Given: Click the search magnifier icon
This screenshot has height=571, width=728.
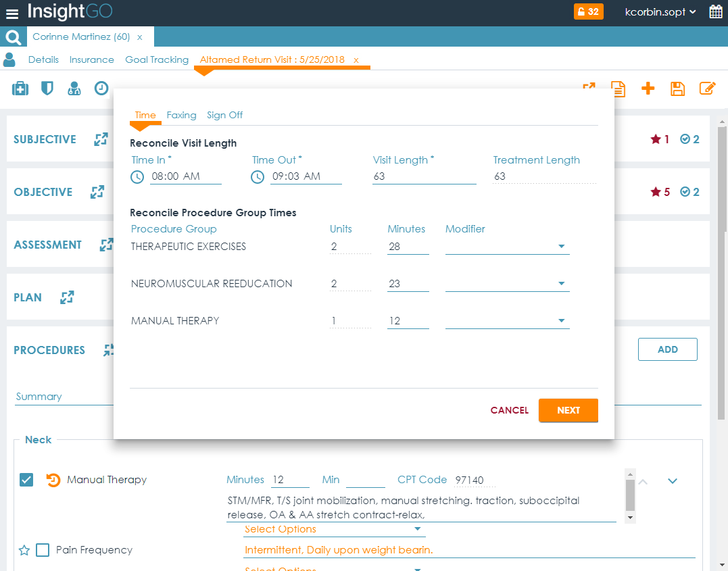Looking at the screenshot, I should (13, 37).
